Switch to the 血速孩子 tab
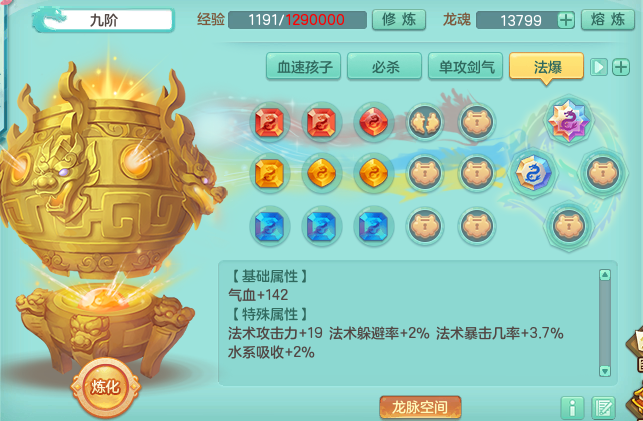 pos(303,66)
